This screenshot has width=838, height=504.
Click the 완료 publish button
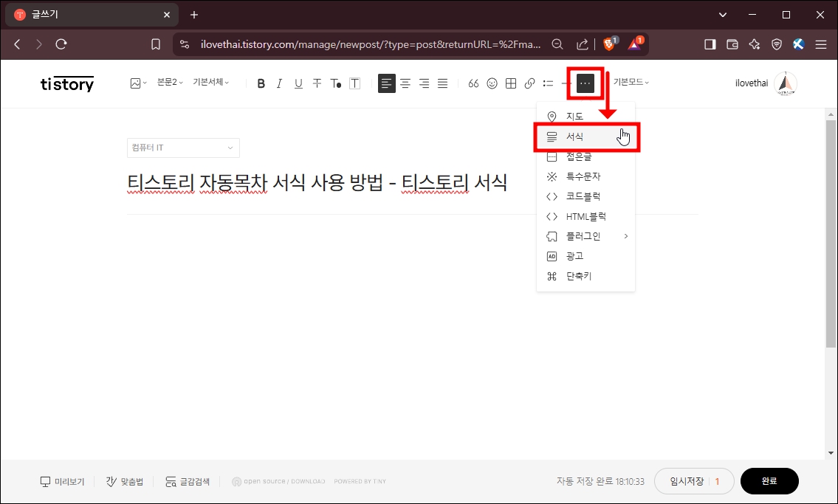pyautogui.click(x=769, y=480)
